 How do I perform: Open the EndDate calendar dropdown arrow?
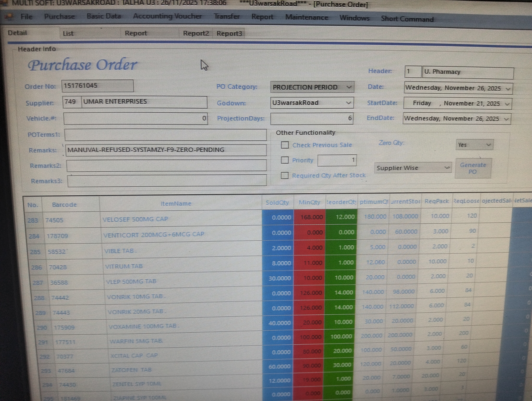click(506, 119)
